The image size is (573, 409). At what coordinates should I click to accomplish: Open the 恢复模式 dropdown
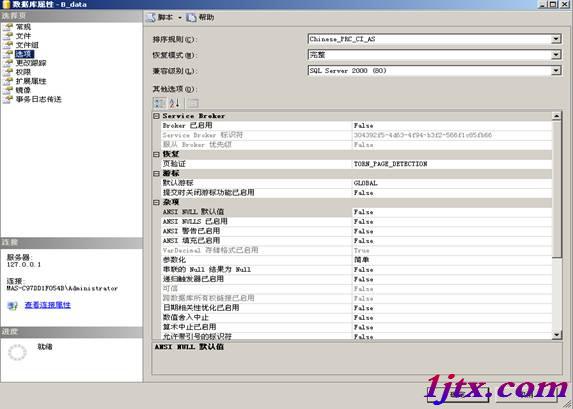(x=556, y=55)
